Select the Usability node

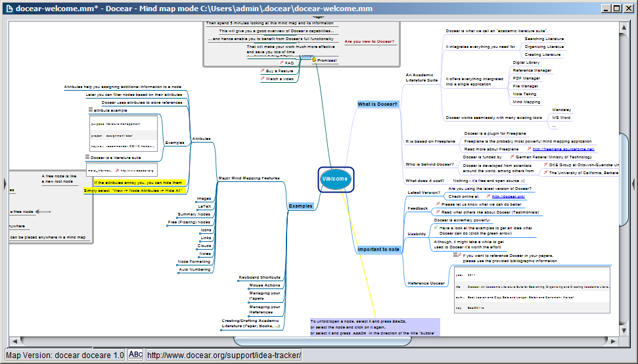click(417, 234)
